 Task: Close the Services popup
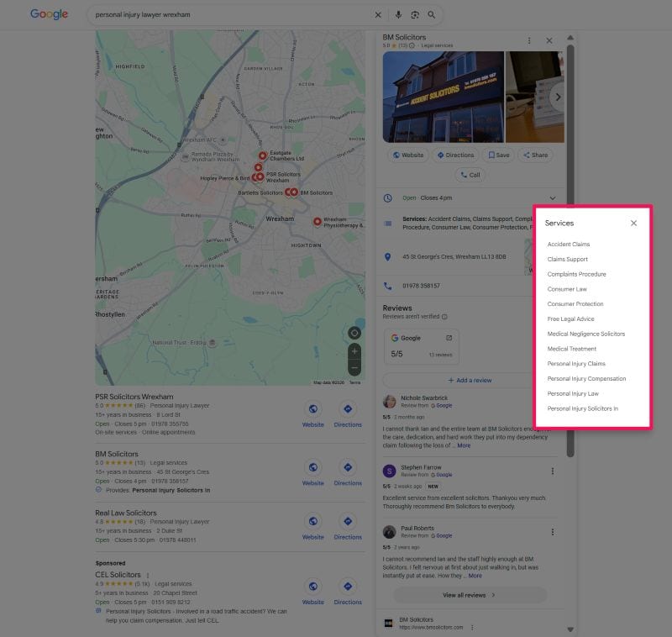pos(633,223)
